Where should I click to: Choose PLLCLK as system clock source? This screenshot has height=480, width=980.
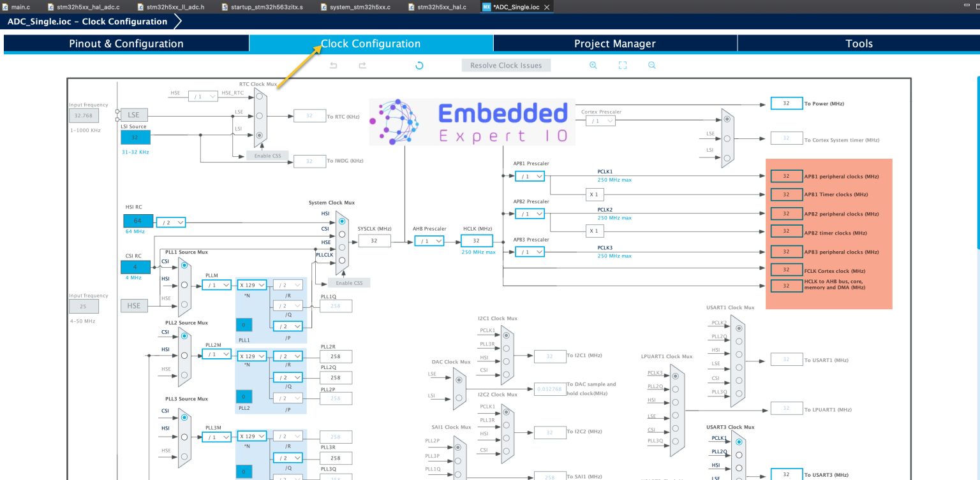343,261
